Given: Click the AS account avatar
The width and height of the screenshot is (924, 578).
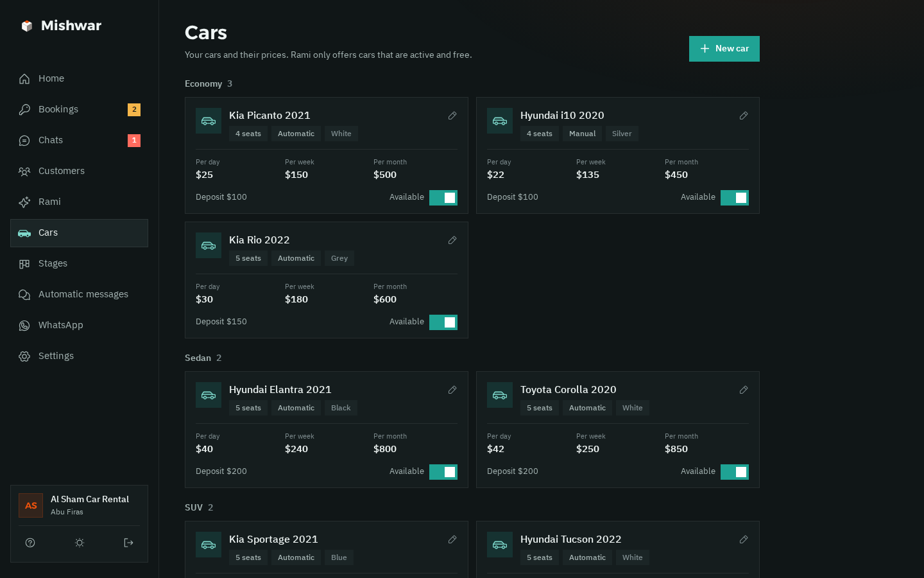Looking at the screenshot, I should 31,505.
